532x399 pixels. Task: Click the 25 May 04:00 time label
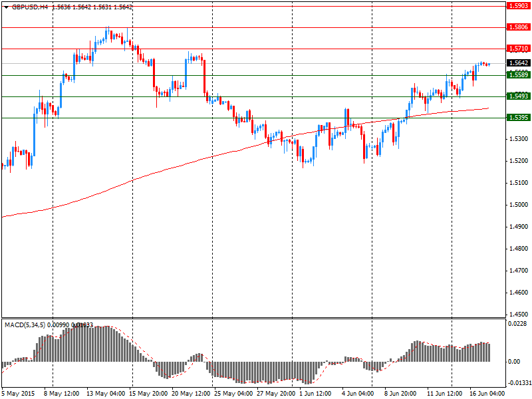point(233,394)
